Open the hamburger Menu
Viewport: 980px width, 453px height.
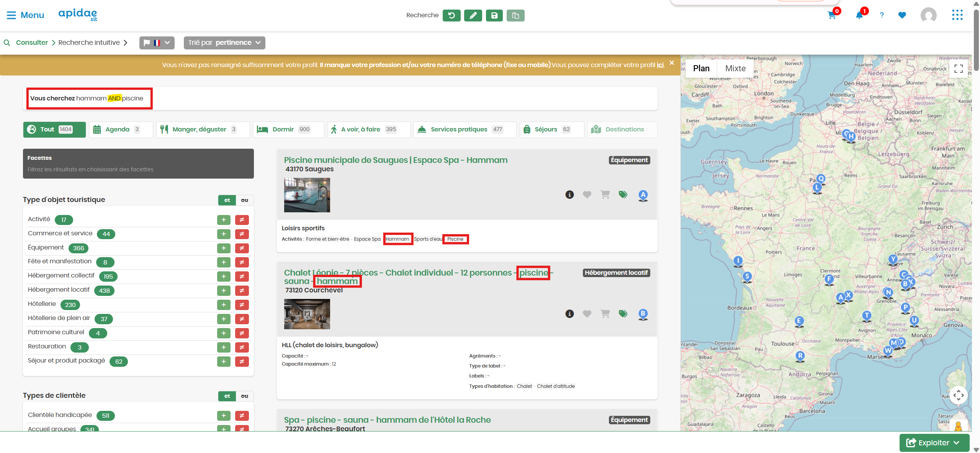[x=25, y=15]
